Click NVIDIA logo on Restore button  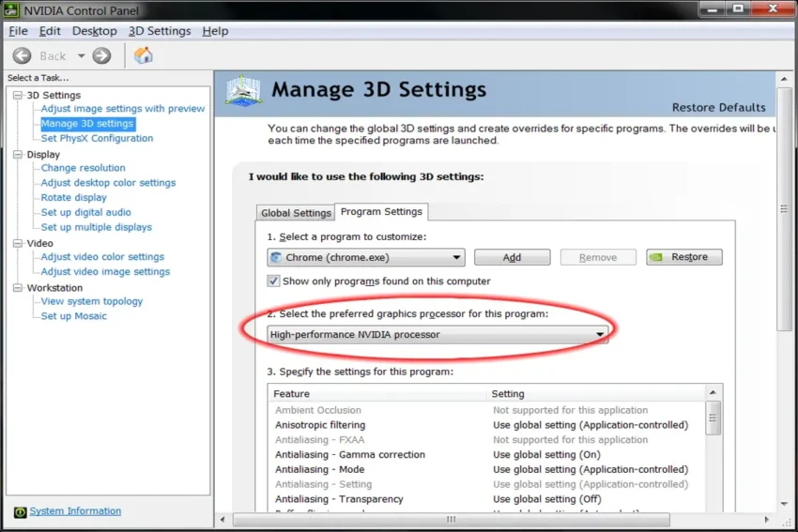point(657,257)
